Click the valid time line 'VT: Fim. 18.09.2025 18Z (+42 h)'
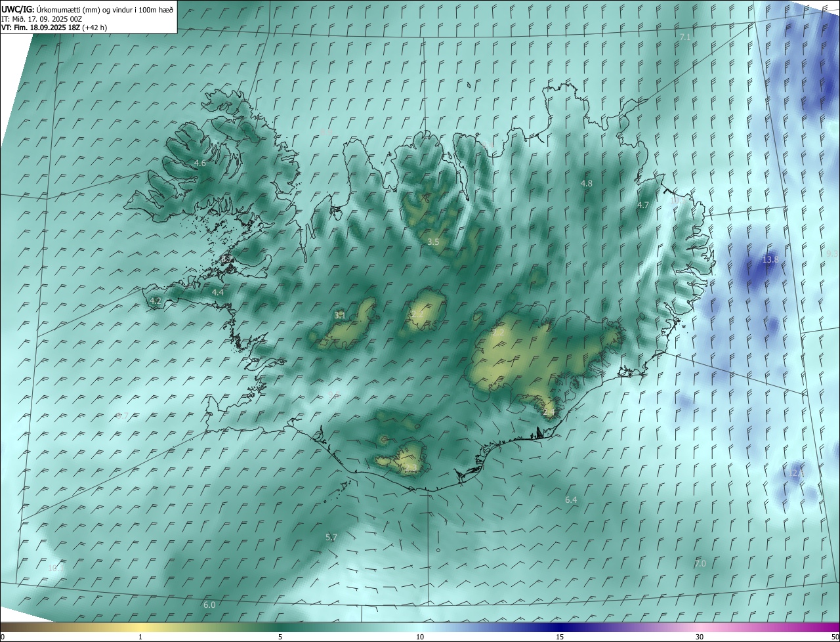This screenshot has width=840, height=642. pyautogui.click(x=54, y=28)
